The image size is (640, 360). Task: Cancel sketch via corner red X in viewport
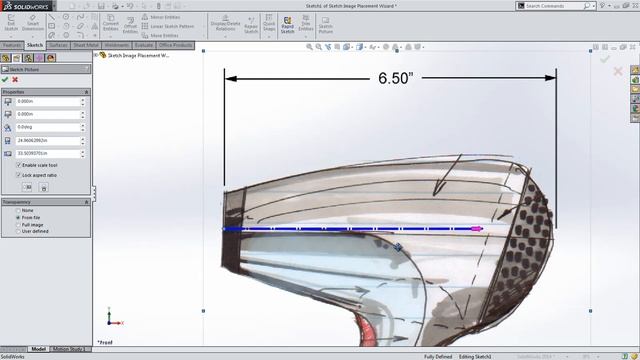coord(618,71)
